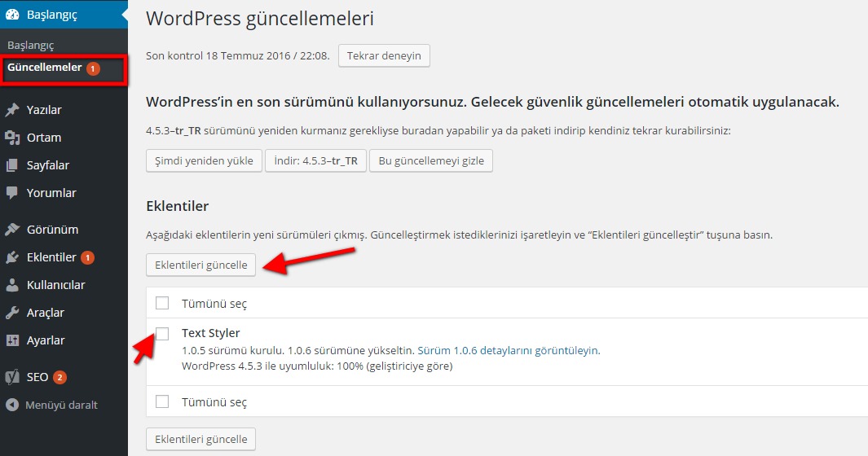Click the en son sürümünü kullanıyorsunuz heading
Screen dimensions: 868x456
492,102
